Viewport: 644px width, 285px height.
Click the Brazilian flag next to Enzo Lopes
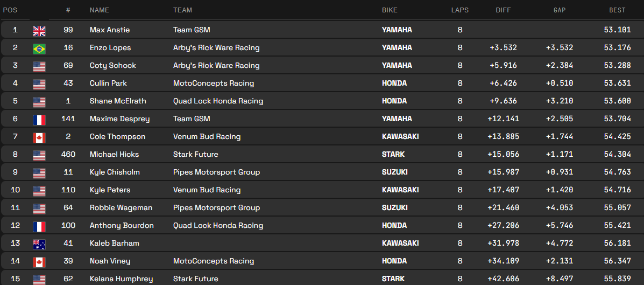39,48
